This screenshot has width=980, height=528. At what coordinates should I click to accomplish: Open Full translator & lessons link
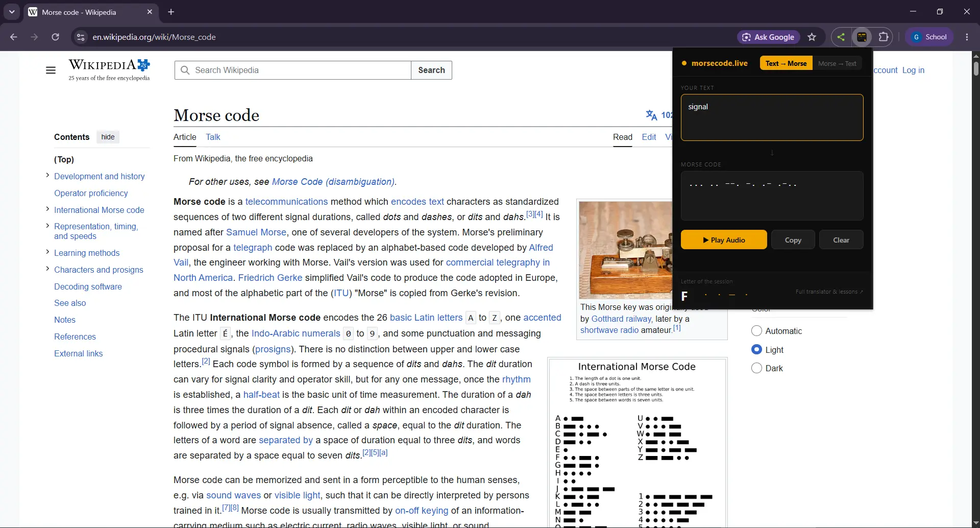point(829,292)
